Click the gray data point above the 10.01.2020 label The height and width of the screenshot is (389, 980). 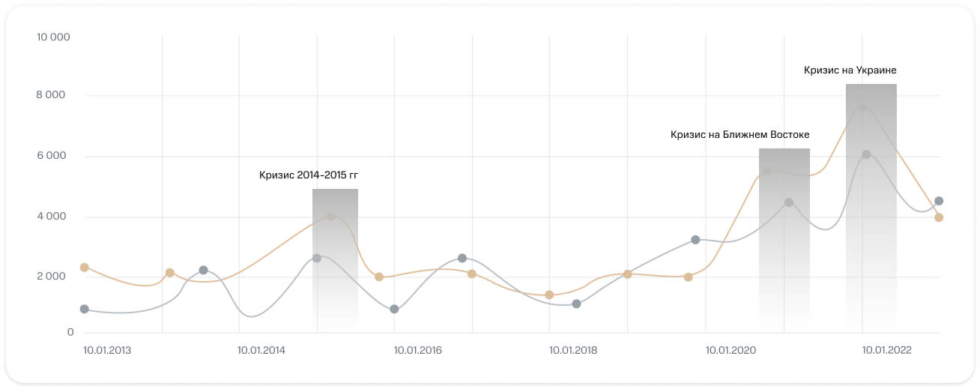(695, 240)
